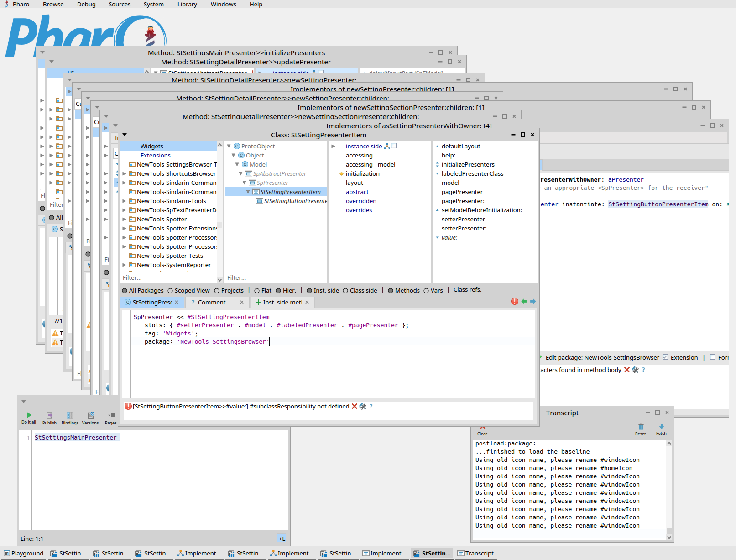Navigate back with the green left arrow
This screenshot has height=560, width=736.
(524, 301)
